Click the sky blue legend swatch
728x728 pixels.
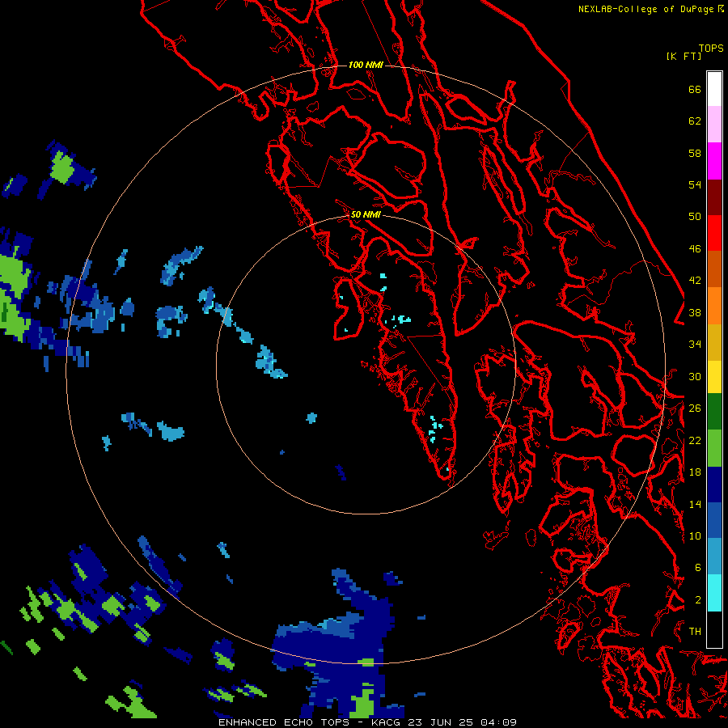pyautogui.click(x=714, y=557)
